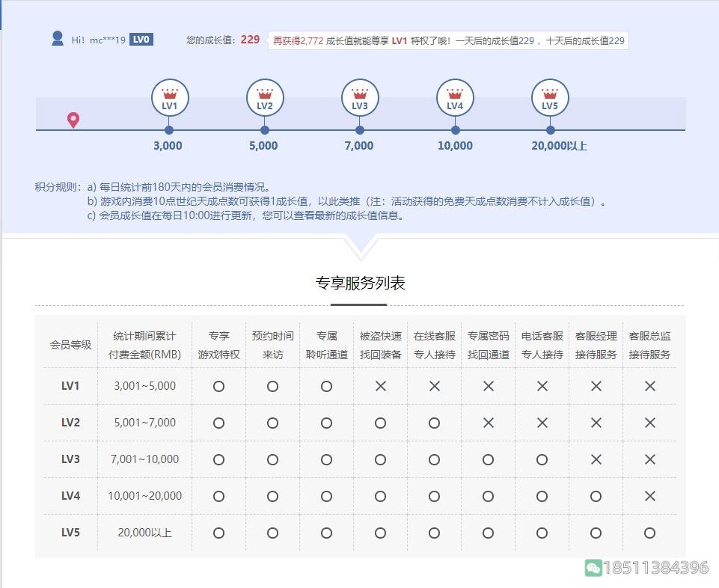This screenshot has height=588, width=719.
Task: Click the LV5 crown icon above 20,000以上
Action: click(550, 96)
